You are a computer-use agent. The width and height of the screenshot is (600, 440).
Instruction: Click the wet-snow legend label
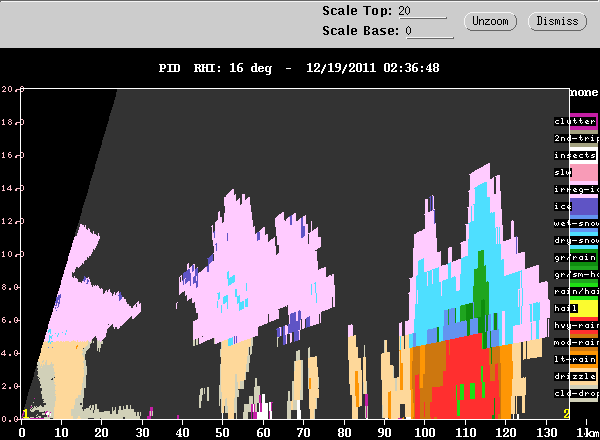pos(576,223)
